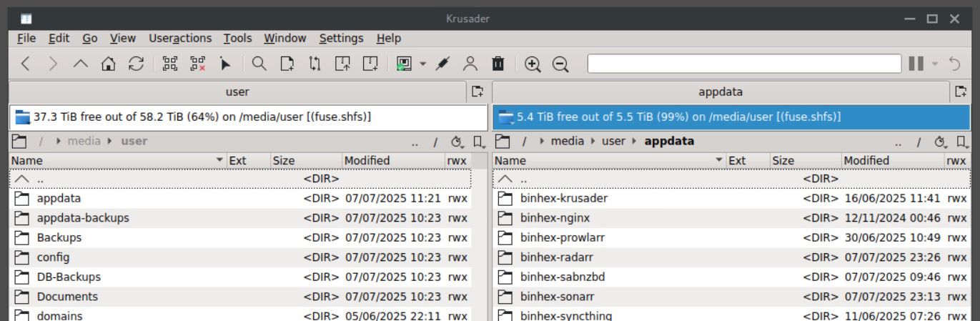Click the Reload toolbar icon
Image resolution: width=980 pixels, height=321 pixels.
(136, 64)
